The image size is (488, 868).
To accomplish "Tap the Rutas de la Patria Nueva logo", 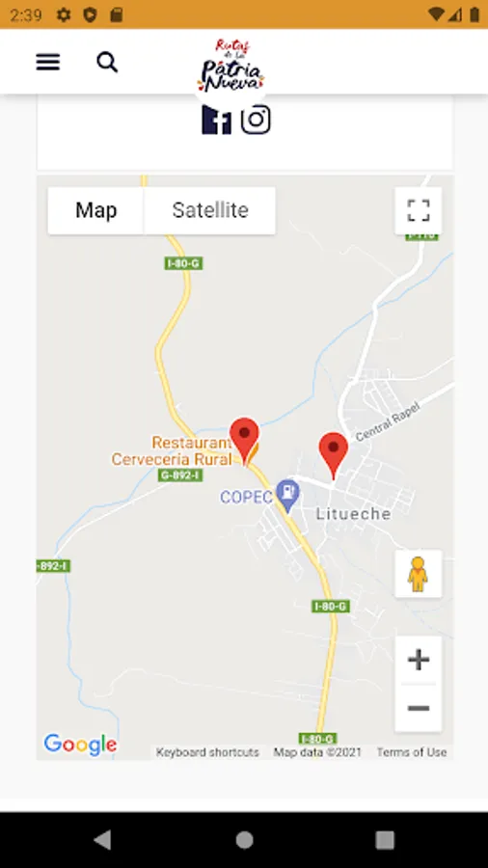I will [230, 66].
